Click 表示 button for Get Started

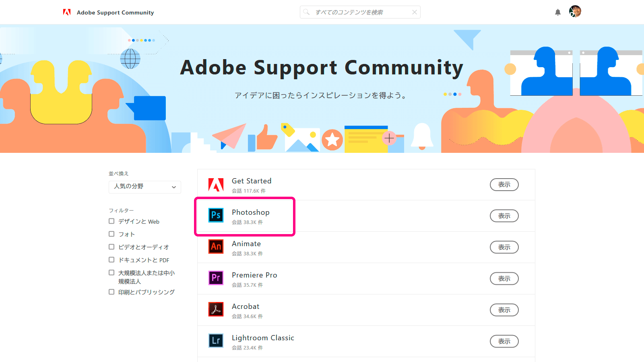[504, 185]
